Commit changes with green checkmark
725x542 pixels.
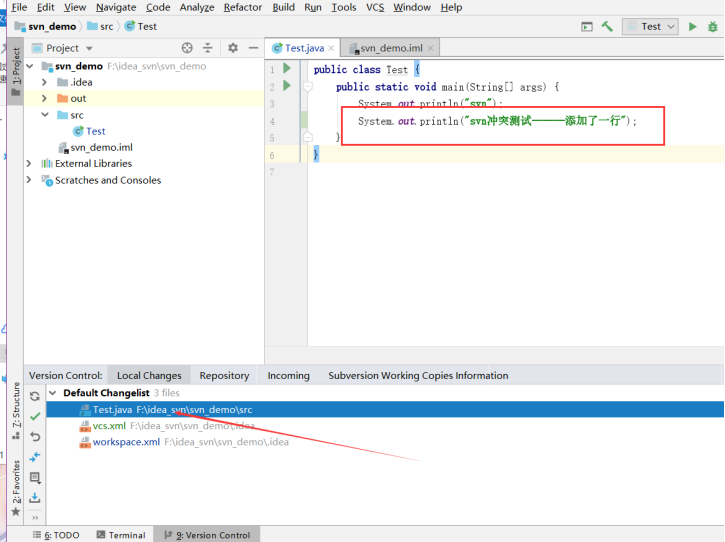pos(35,417)
